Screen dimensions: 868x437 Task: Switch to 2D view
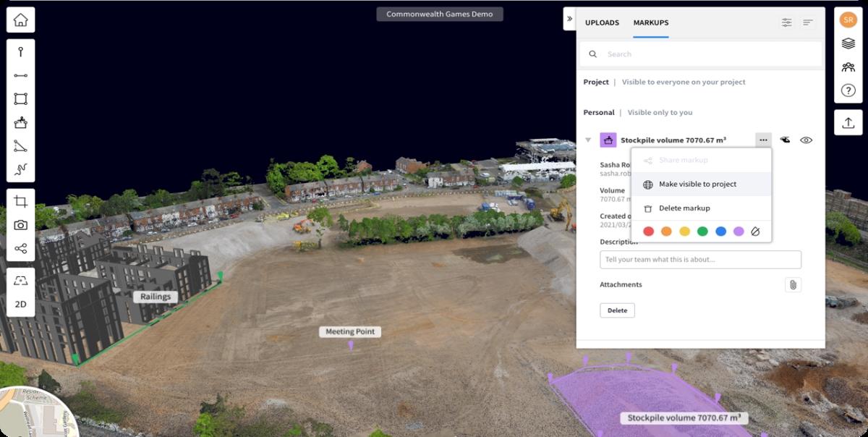[x=20, y=304]
